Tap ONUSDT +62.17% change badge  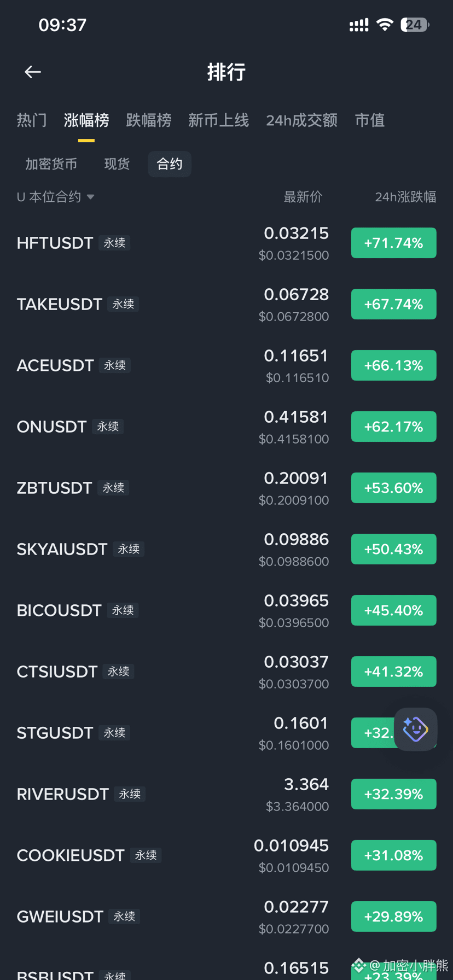[x=394, y=427]
